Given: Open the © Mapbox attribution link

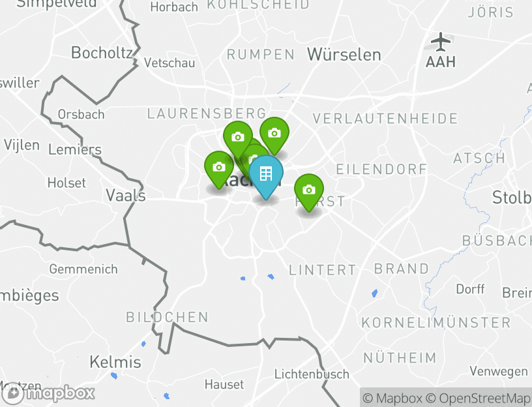Looking at the screenshot, I should coord(392,398).
